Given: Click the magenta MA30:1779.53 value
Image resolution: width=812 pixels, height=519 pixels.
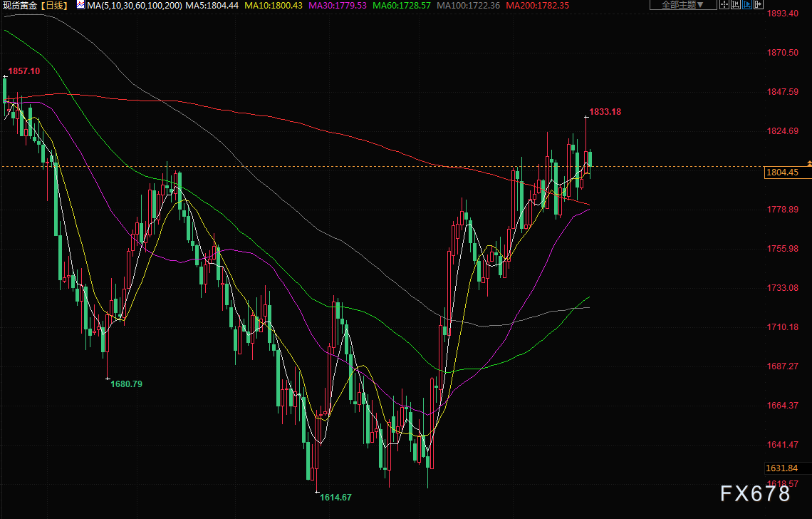Looking at the screenshot, I should tap(338, 6).
